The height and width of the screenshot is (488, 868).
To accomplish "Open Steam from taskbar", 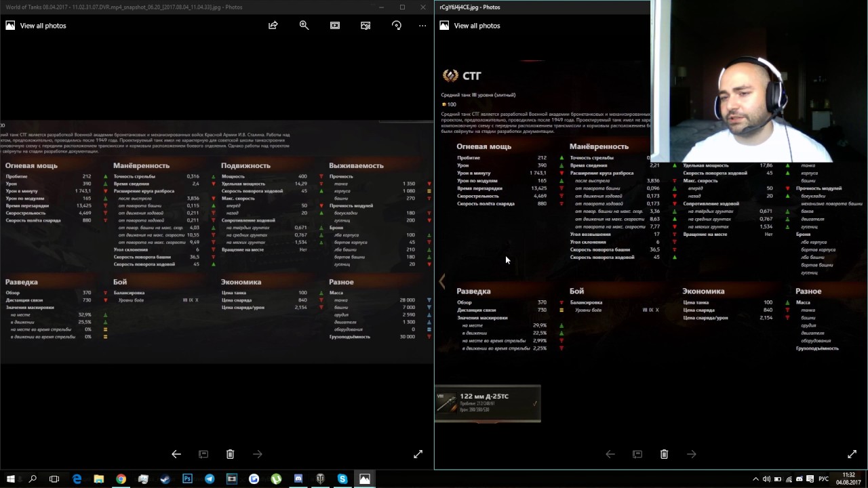I will [x=165, y=479].
